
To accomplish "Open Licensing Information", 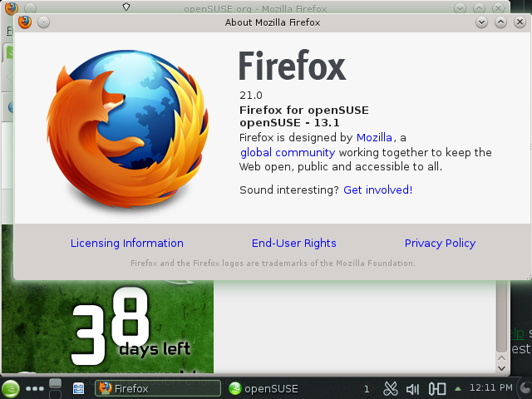I will point(127,243).
